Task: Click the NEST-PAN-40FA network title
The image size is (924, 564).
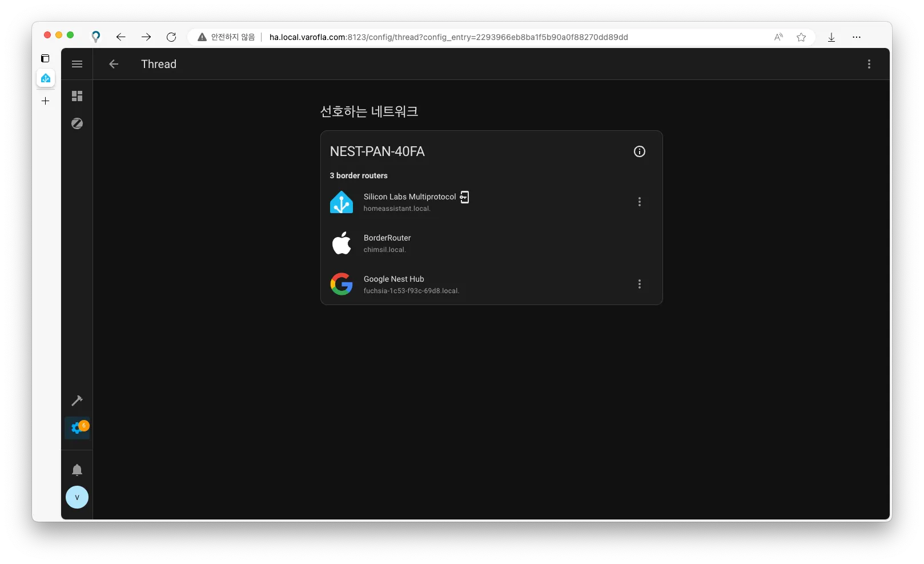Action: (377, 151)
